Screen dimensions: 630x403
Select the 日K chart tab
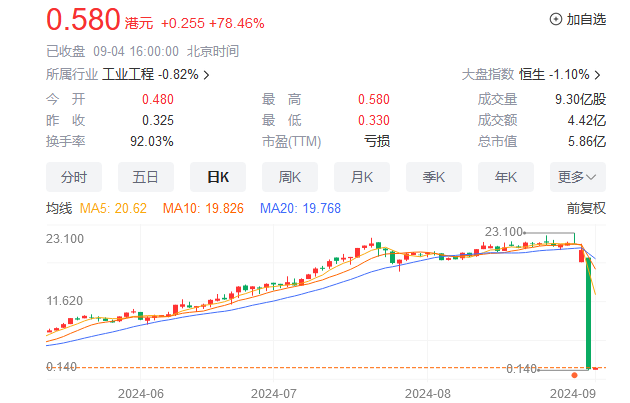[x=218, y=177]
